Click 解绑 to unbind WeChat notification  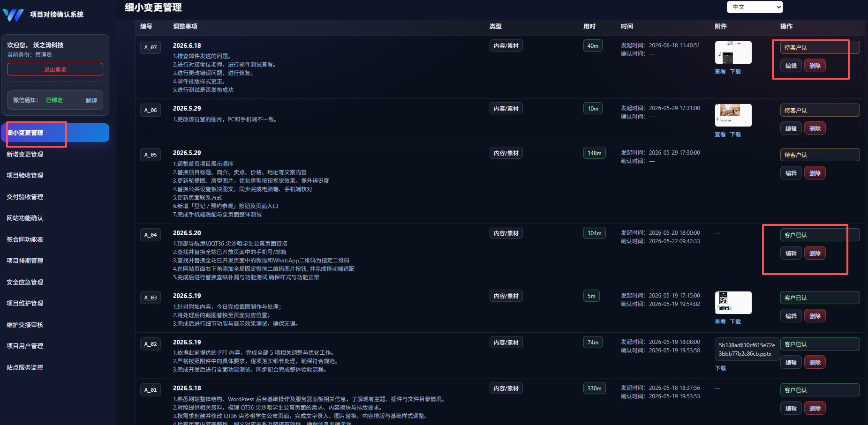click(91, 100)
